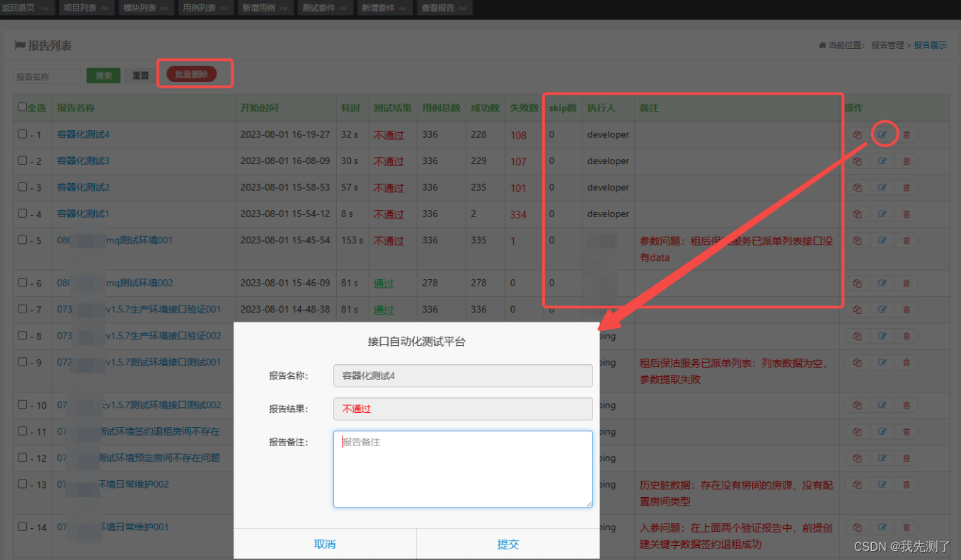Open the 容器化测试4 report link

84,134
